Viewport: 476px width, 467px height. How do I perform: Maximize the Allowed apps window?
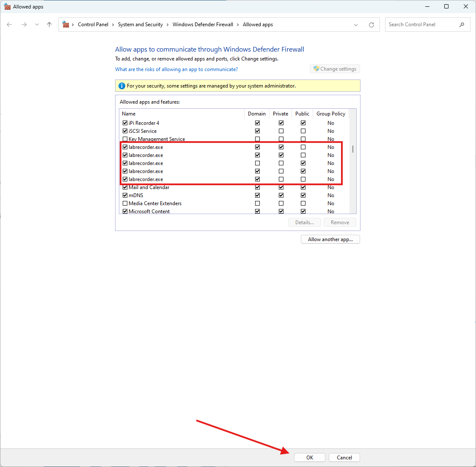446,6
